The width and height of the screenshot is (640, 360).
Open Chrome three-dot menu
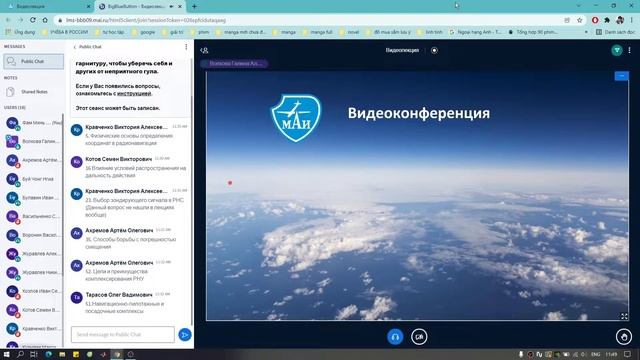pyautogui.click(x=632, y=20)
